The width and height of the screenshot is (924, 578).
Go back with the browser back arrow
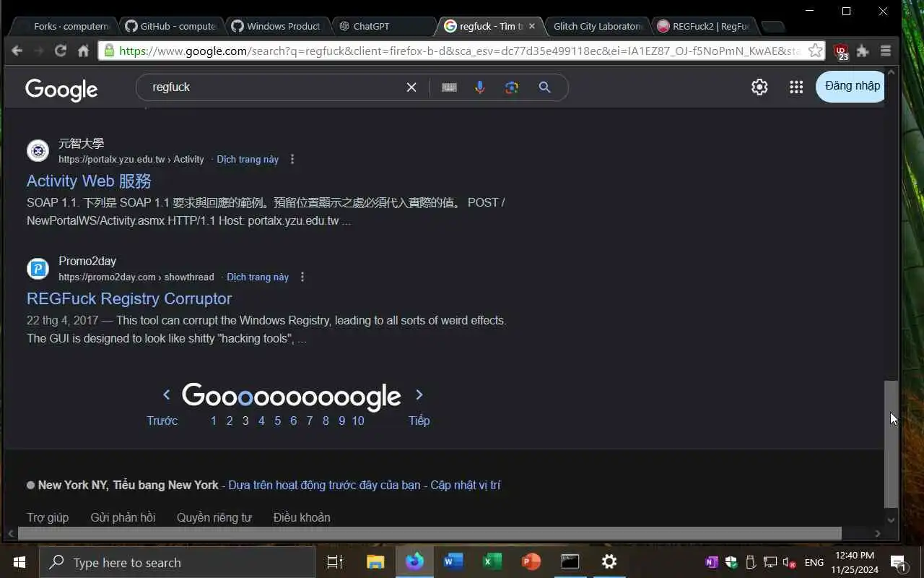point(17,51)
